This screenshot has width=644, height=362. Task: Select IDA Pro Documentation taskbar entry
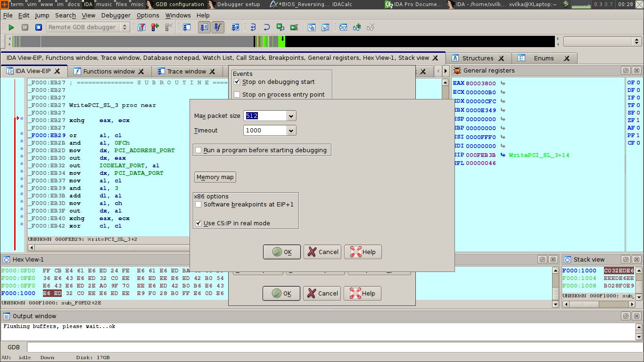point(413,4)
